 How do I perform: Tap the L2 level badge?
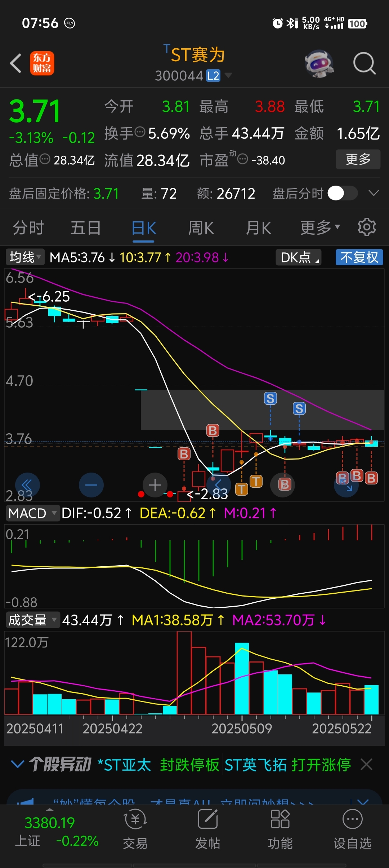point(213,76)
